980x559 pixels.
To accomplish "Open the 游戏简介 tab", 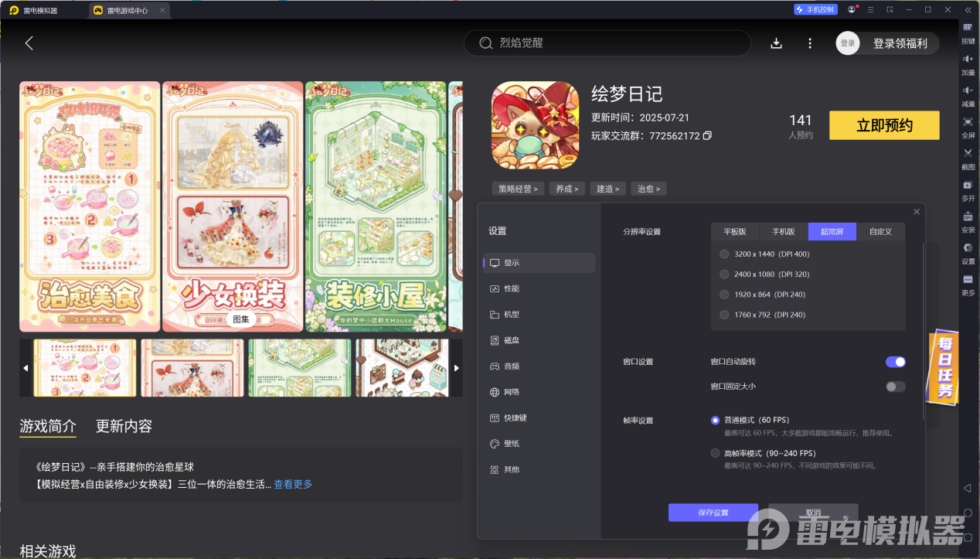I will tap(48, 426).
